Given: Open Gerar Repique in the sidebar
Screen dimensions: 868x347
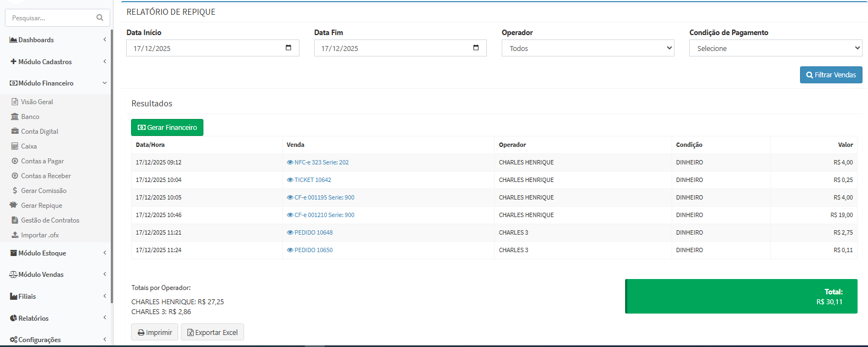Looking at the screenshot, I should [x=41, y=206].
